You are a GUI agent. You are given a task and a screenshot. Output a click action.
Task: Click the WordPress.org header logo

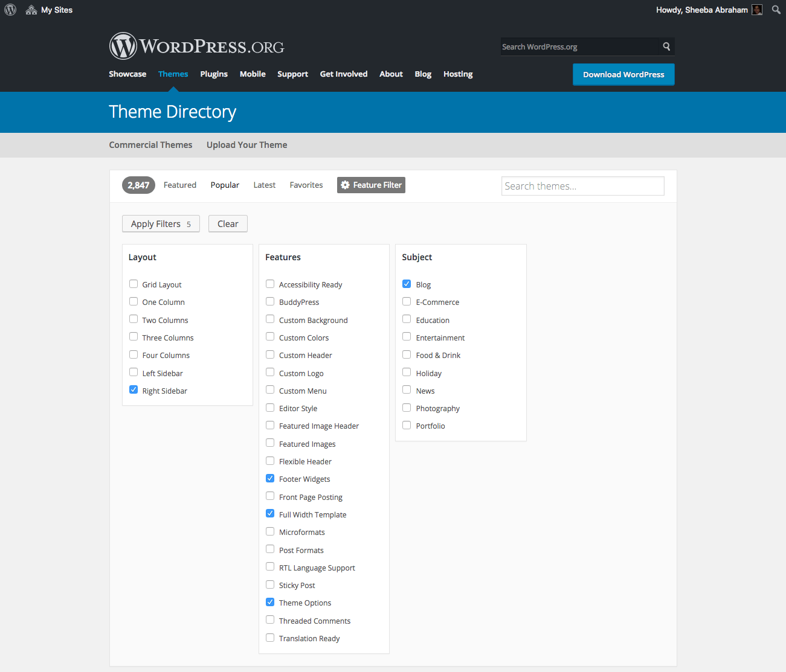click(x=196, y=46)
